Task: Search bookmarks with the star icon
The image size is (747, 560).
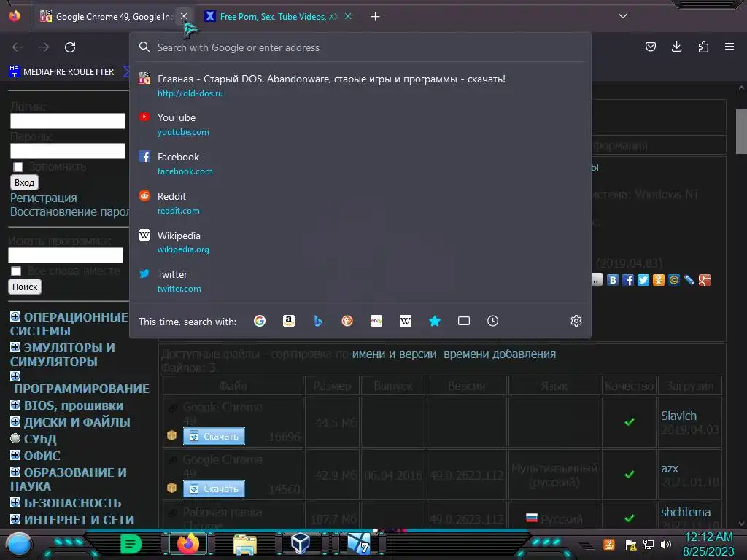Action: [x=435, y=321]
